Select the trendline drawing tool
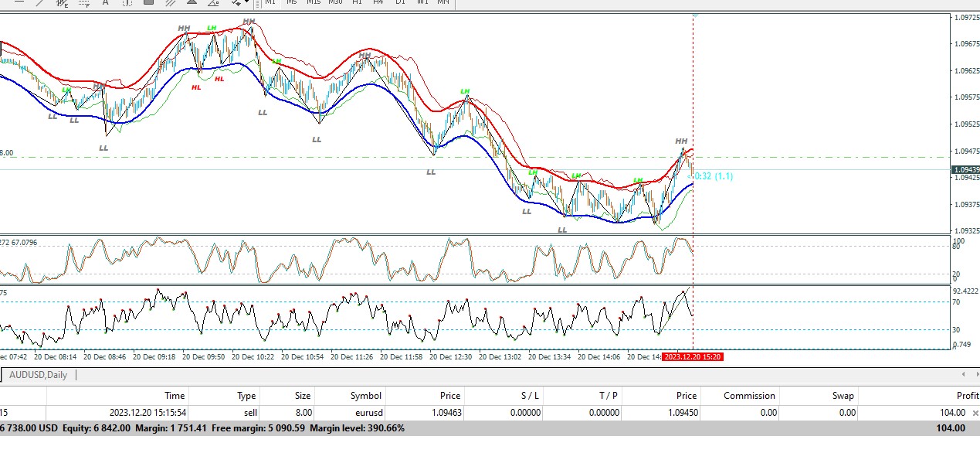980x453 pixels. tap(39, 2)
